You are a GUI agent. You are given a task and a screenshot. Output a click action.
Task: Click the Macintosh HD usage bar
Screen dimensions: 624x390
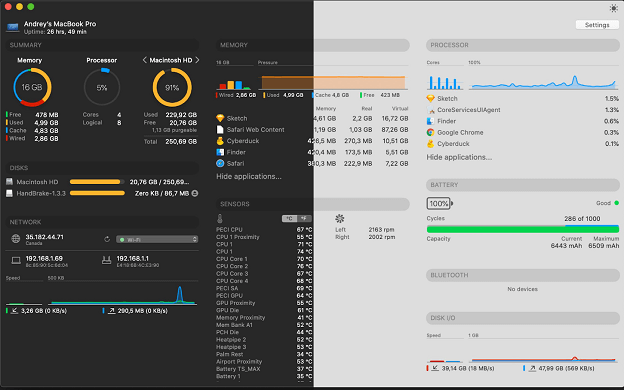[x=97, y=182]
